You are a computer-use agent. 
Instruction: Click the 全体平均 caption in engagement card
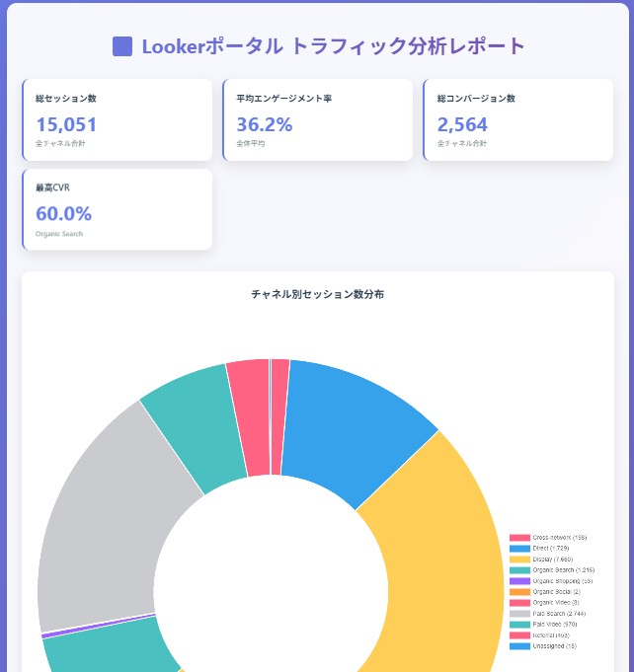point(251,143)
